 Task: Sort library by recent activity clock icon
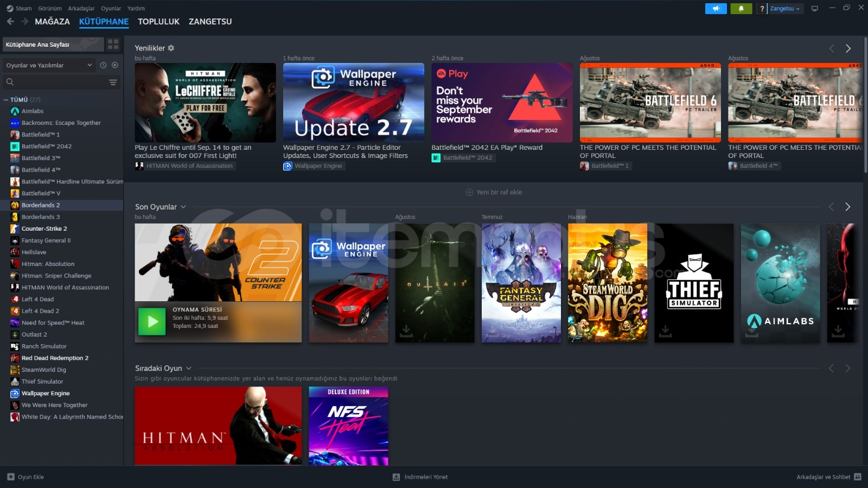pyautogui.click(x=103, y=65)
